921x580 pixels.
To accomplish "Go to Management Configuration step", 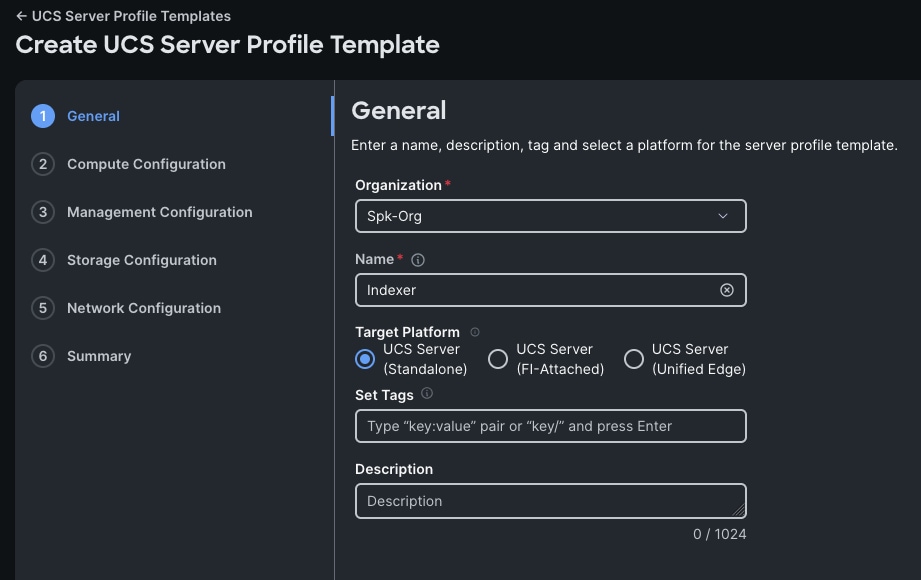I will coord(159,212).
